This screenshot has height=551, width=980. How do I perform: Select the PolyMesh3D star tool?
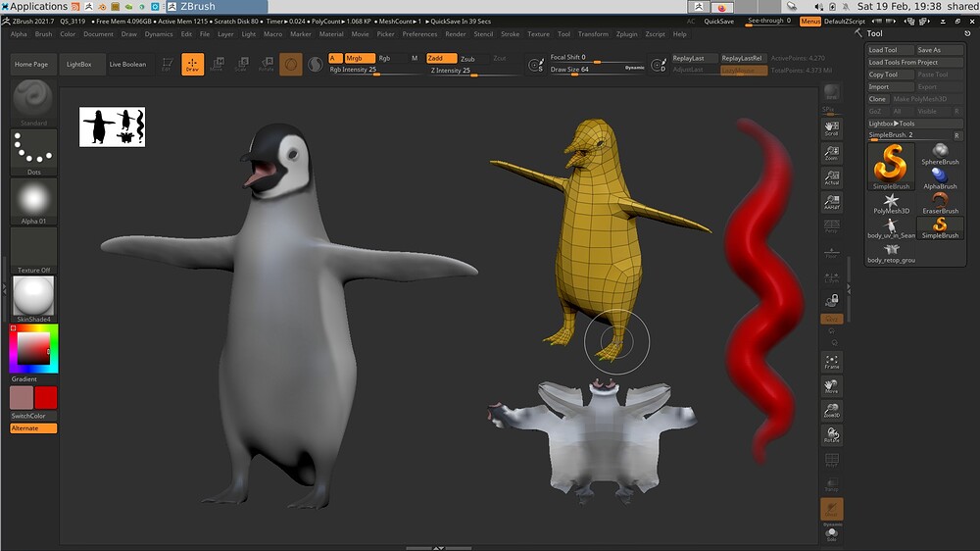[x=891, y=203]
